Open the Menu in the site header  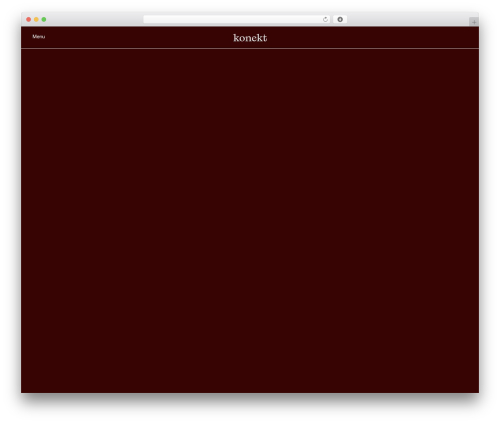click(39, 37)
